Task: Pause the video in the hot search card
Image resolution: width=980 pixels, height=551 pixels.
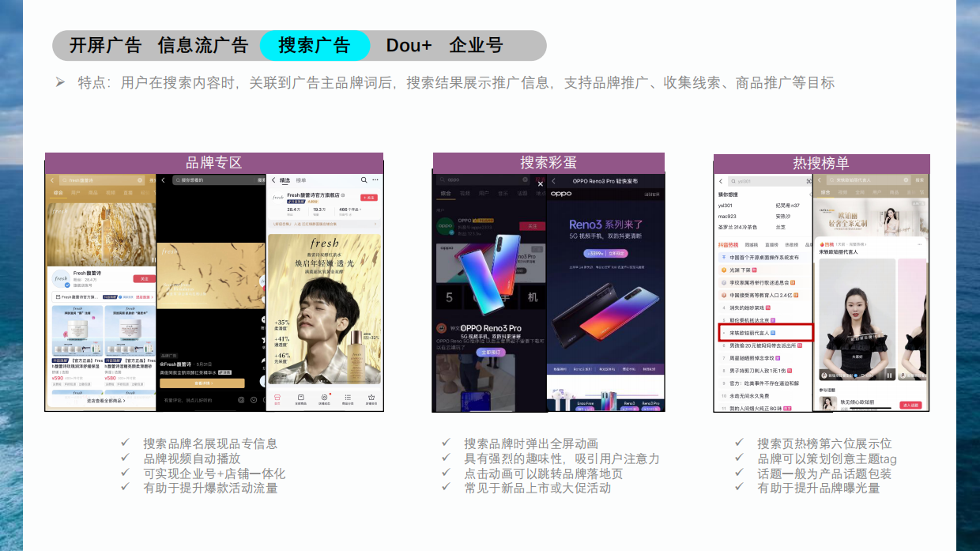Action: coord(889,375)
